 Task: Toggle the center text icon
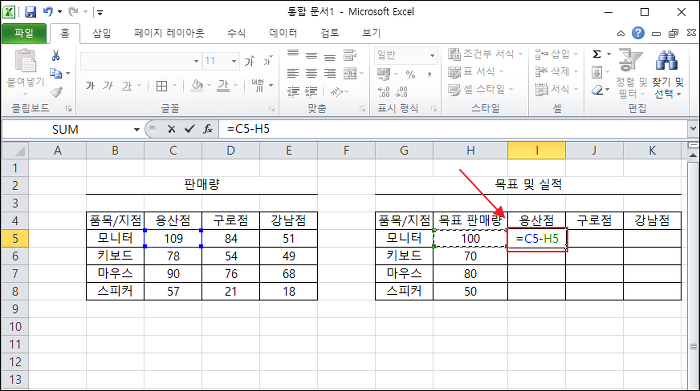[311, 73]
